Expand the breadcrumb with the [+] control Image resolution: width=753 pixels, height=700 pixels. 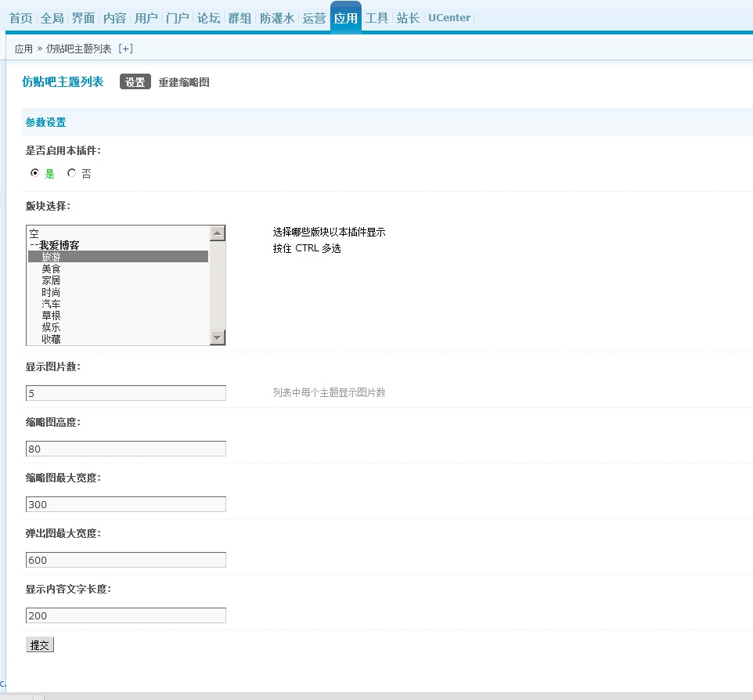126,47
